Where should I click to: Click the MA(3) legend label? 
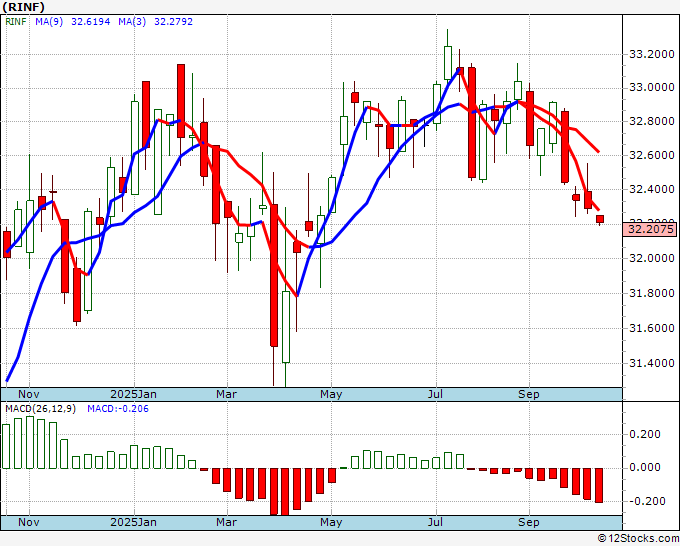point(132,22)
